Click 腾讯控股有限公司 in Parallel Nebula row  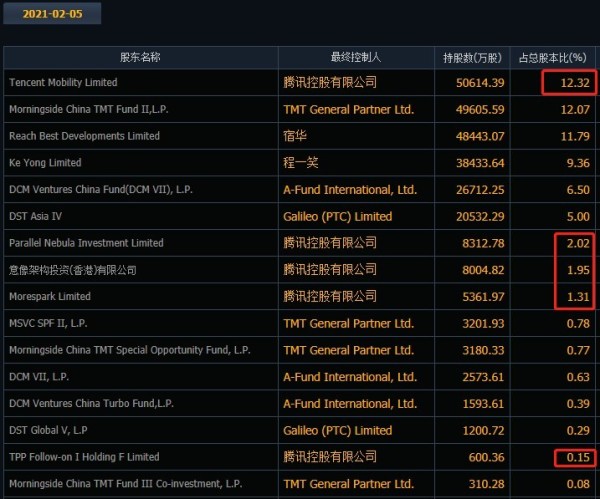coord(330,243)
